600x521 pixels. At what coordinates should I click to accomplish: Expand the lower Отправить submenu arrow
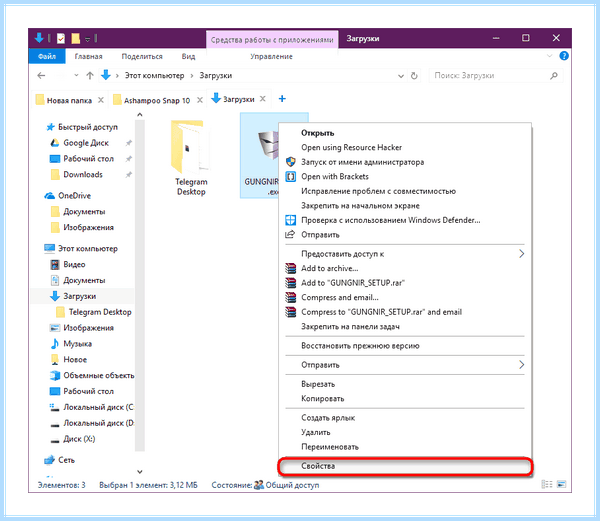coord(521,365)
